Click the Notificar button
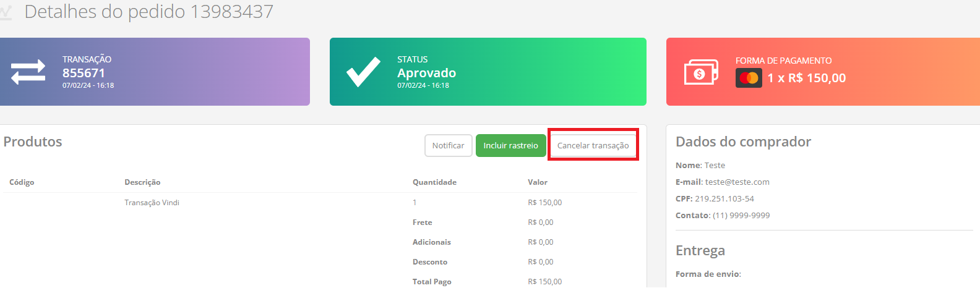This screenshot has width=980, height=288. [x=449, y=146]
